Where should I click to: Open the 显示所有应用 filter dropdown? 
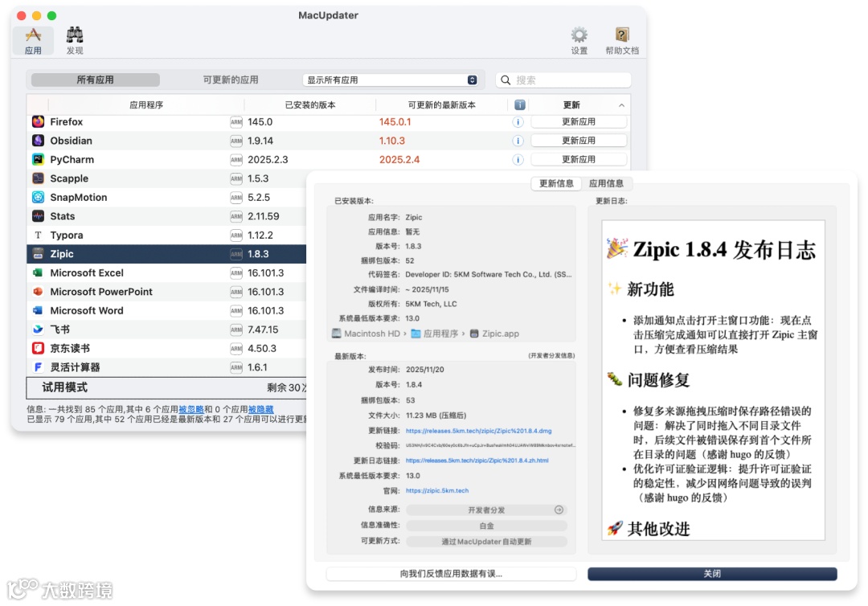391,80
